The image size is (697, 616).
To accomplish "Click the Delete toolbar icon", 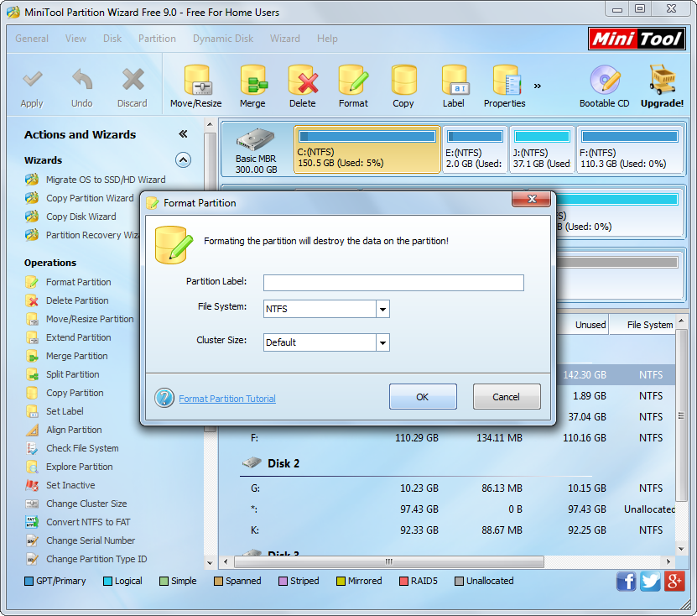I will click(303, 80).
